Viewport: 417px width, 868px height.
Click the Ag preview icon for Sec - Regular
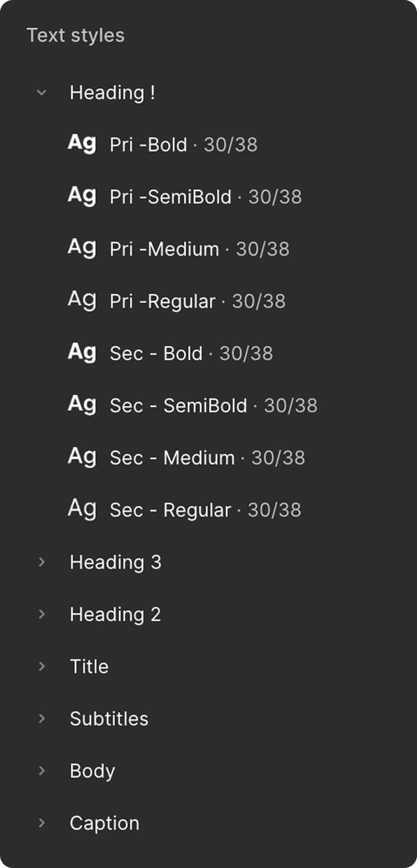[82, 509]
